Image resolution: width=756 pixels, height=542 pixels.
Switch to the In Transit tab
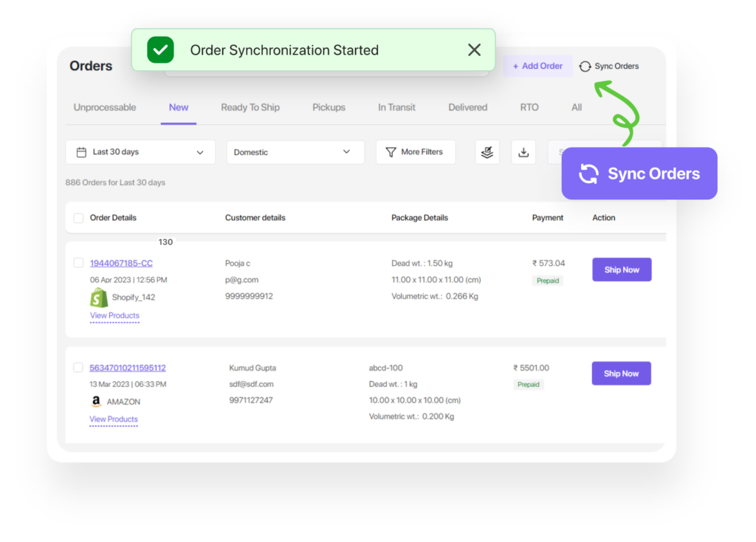pos(396,108)
